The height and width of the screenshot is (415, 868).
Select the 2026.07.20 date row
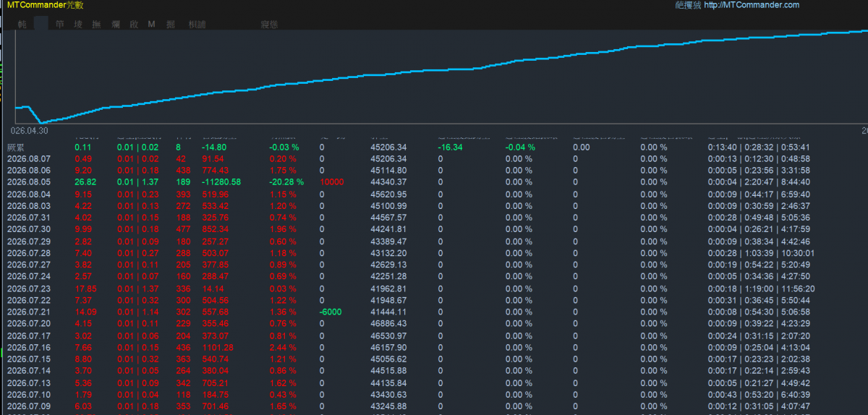pos(434,324)
